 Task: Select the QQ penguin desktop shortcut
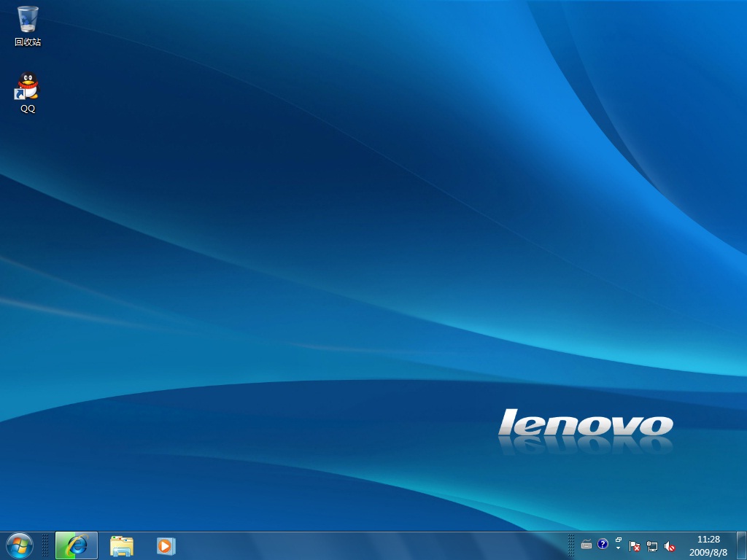(x=28, y=93)
